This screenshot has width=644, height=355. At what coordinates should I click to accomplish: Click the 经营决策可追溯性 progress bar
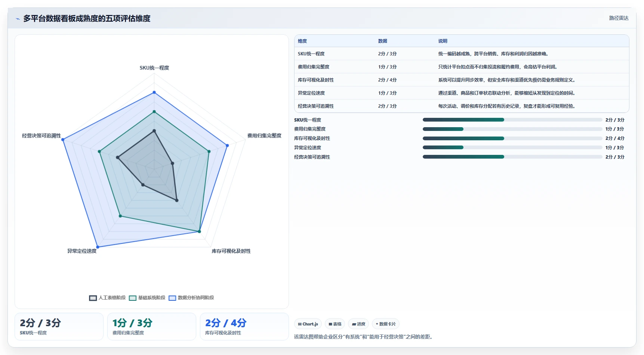(x=512, y=157)
